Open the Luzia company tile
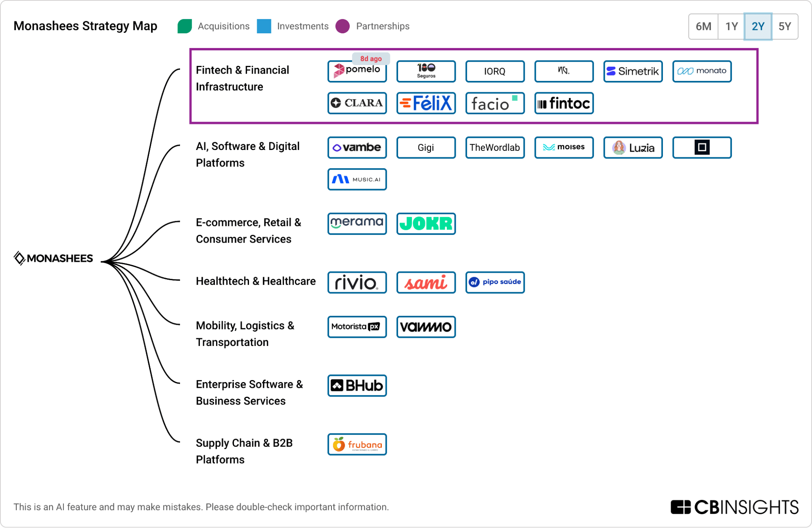 click(x=633, y=148)
